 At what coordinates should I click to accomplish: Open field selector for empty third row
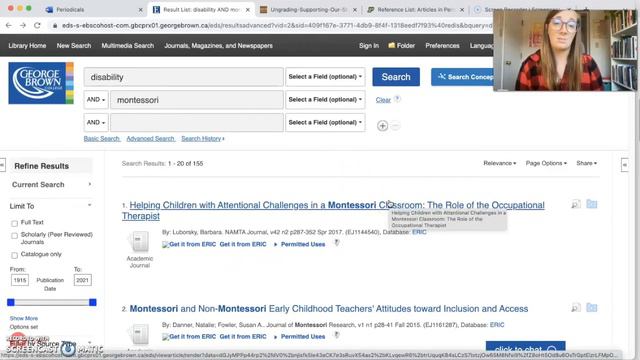pos(325,122)
